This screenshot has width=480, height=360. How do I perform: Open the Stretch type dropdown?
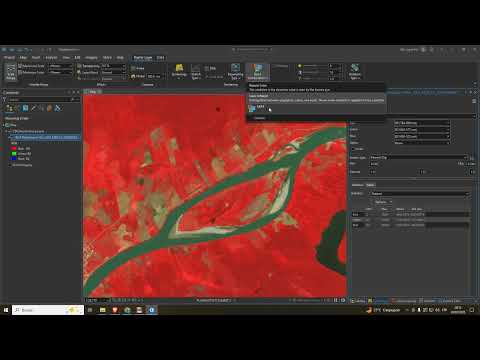(419, 157)
